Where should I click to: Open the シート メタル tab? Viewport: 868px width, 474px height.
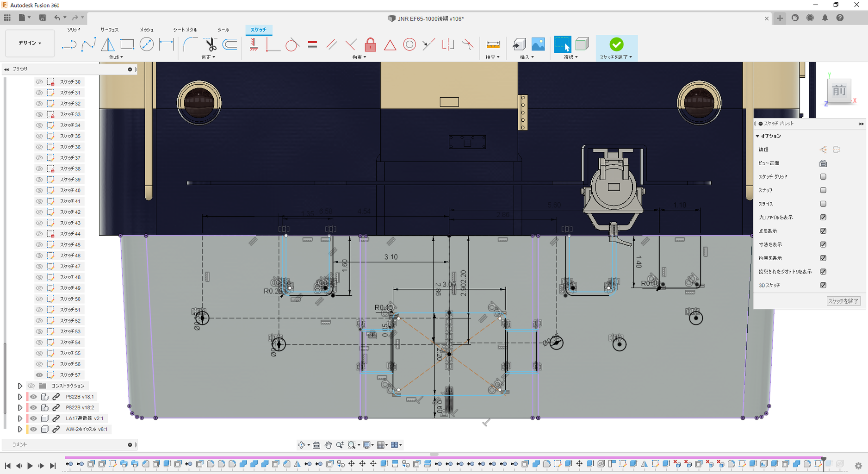coord(185,30)
